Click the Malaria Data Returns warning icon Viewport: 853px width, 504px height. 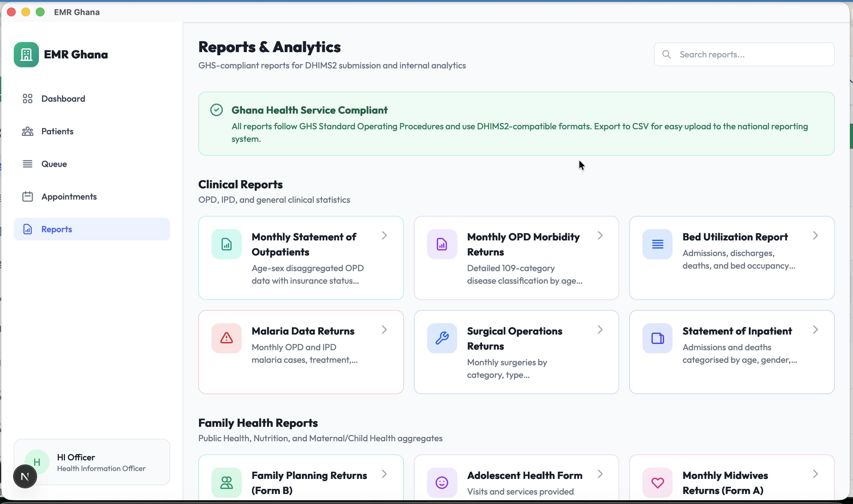point(226,338)
